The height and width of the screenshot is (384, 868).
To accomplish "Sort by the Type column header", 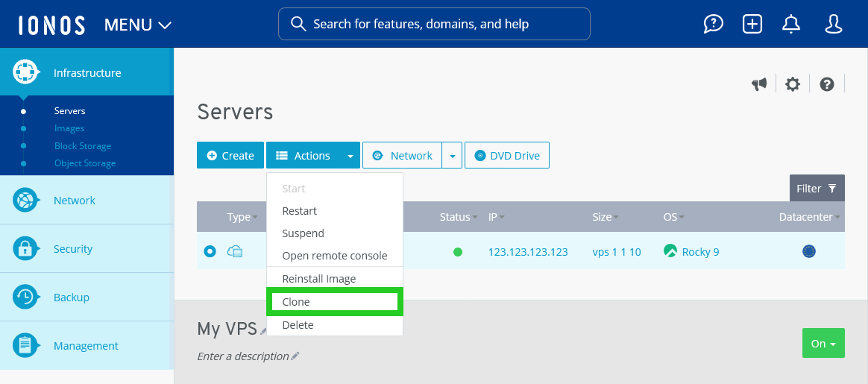I will pos(242,217).
